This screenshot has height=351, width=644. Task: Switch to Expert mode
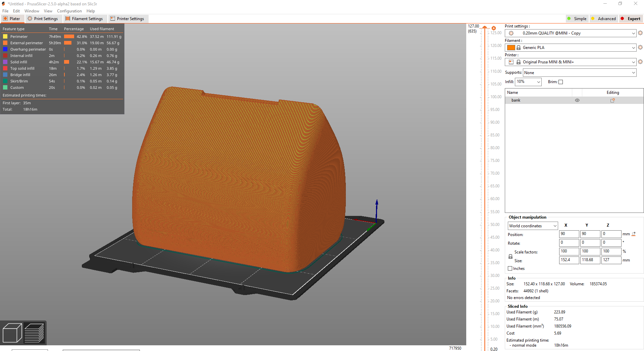[x=631, y=19]
